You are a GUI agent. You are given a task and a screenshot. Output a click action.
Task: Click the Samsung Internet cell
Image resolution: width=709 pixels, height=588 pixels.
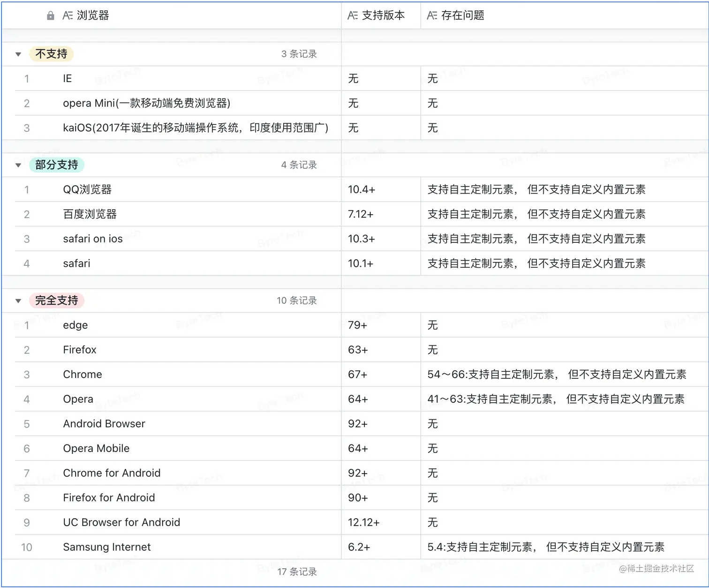point(178,547)
